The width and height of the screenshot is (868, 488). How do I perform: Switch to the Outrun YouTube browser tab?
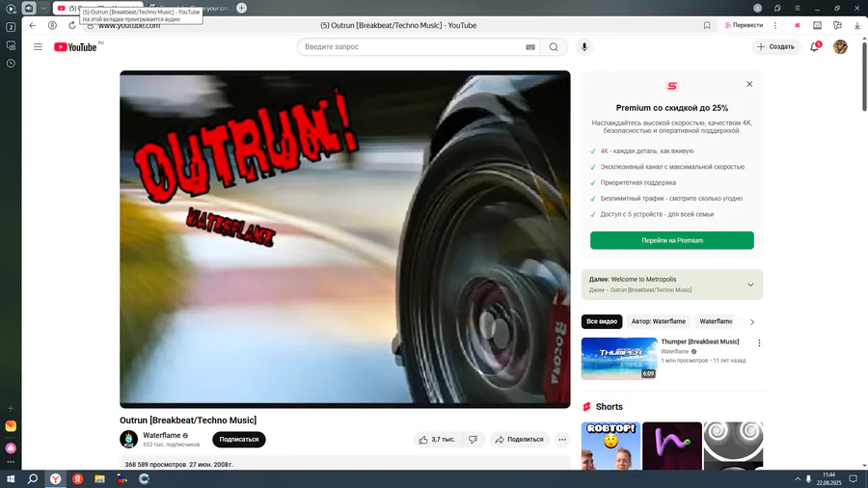(98, 8)
